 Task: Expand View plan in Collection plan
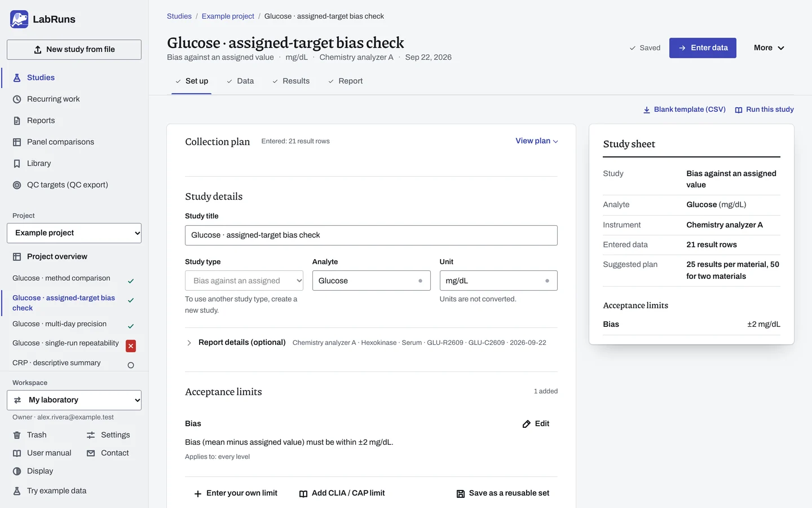click(x=536, y=141)
